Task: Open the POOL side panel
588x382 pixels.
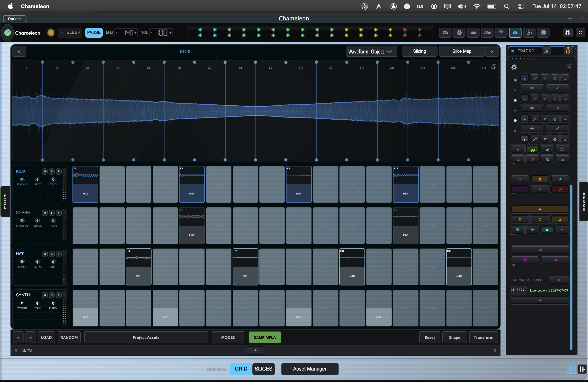Action: click(x=5, y=202)
